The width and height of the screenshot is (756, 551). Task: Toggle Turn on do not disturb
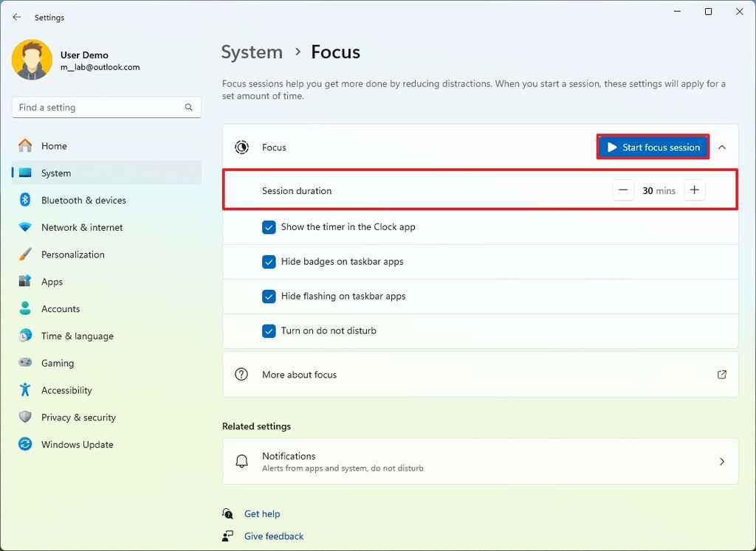[269, 331]
